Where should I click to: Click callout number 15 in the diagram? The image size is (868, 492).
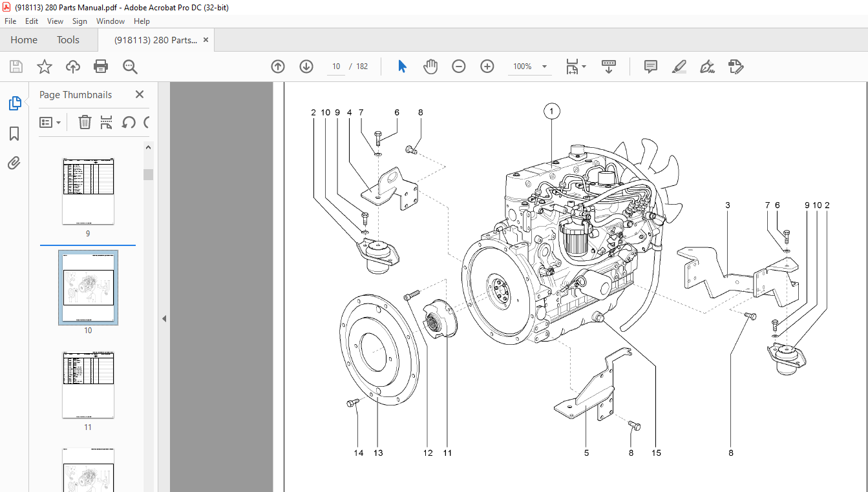tap(656, 453)
